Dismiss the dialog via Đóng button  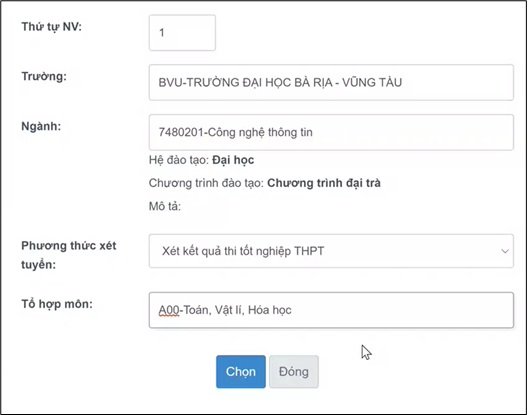pos(294,372)
